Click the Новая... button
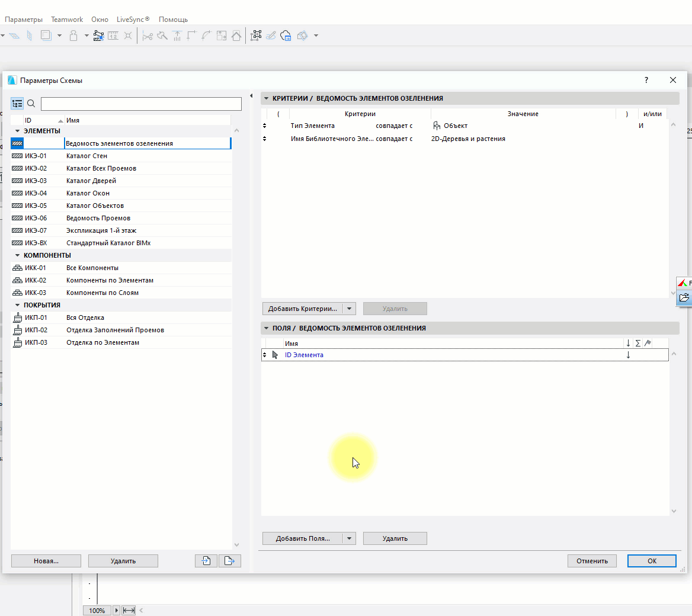Viewport: 692px width, 616px height. (46, 561)
